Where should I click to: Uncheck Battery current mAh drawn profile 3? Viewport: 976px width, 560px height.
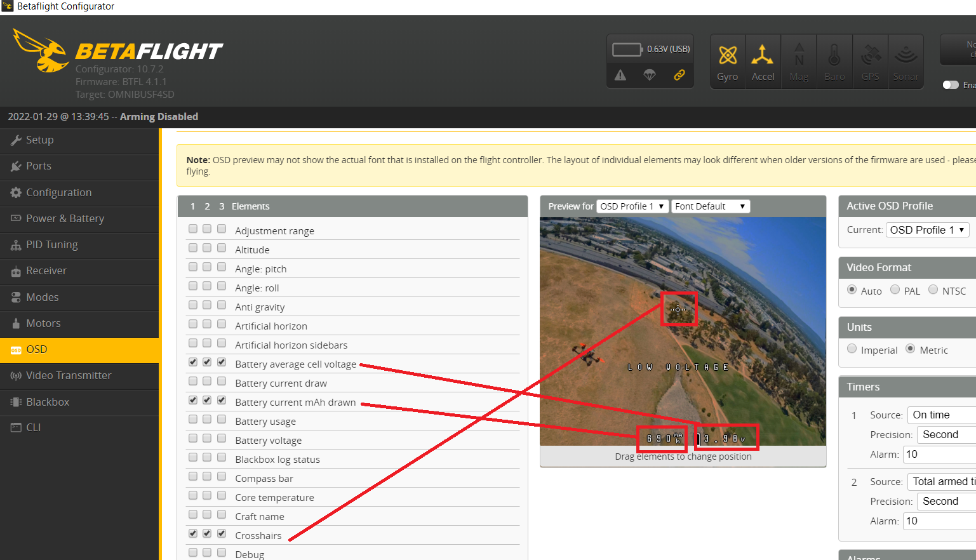pyautogui.click(x=222, y=400)
